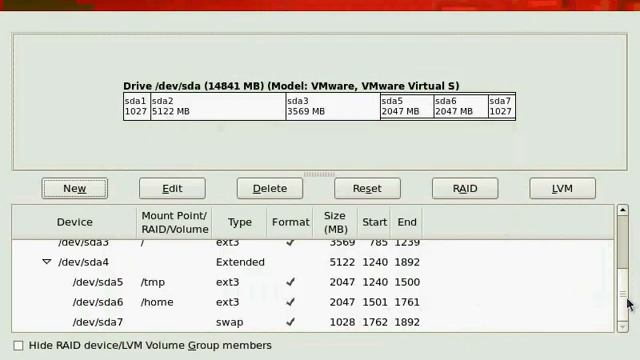Click the Start column header
The image size is (640, 360).
pos(374,222)
